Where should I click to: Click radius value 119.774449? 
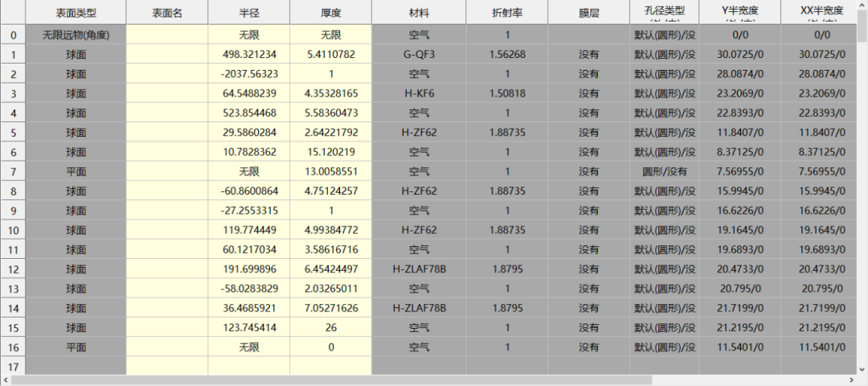tap(249, 230)
